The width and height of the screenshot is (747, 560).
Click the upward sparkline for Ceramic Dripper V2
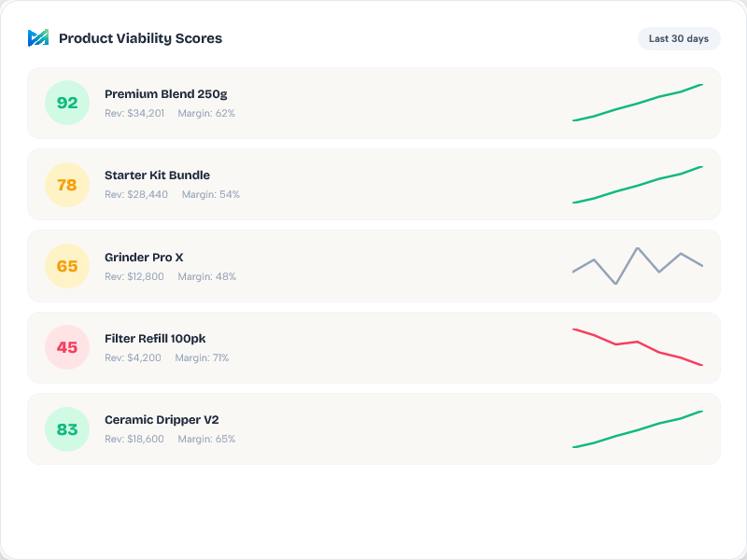(x=638, y=428)
